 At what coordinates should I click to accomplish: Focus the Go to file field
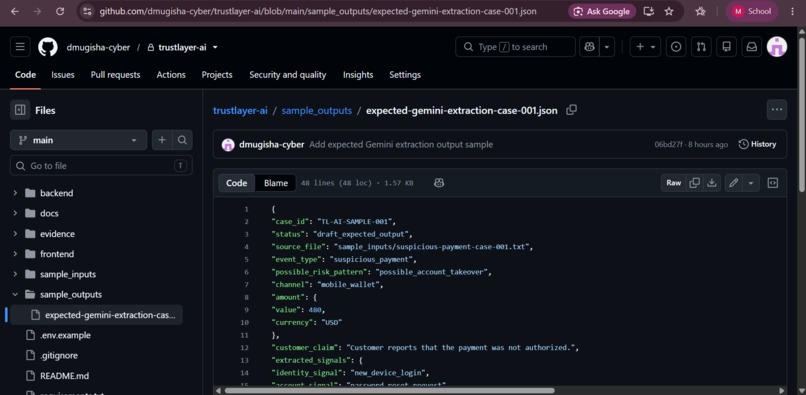click(x=101, y=166)
